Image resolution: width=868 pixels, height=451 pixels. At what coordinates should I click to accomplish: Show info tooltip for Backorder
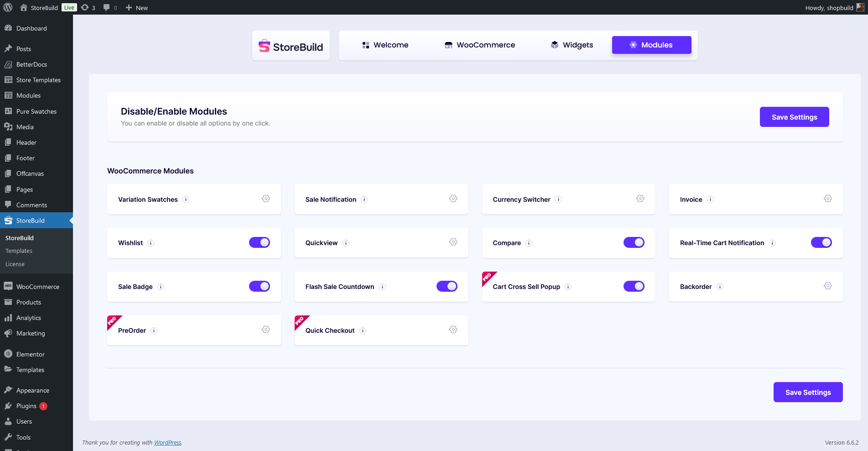tap(720, 287)
